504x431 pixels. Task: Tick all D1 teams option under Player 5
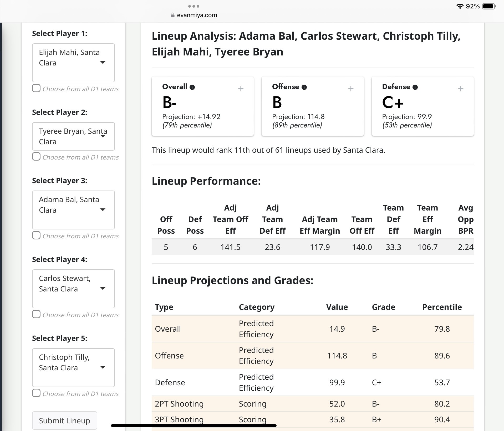[x=36, y=393]
